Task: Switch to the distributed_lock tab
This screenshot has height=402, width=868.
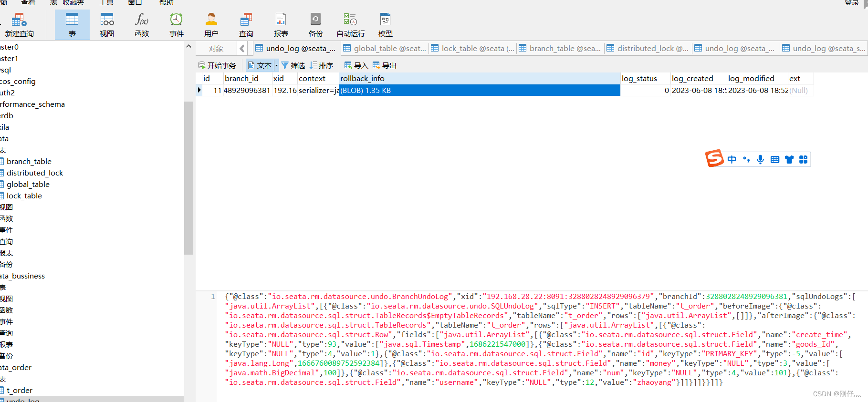Action: click(x=648, y=48)
